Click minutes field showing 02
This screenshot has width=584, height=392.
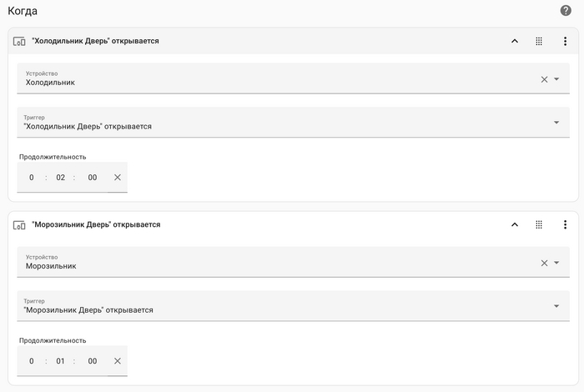tap(61, 178)
